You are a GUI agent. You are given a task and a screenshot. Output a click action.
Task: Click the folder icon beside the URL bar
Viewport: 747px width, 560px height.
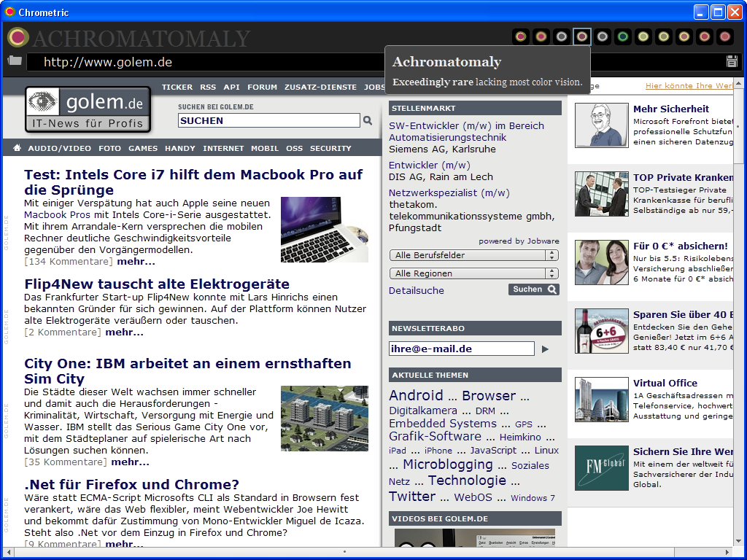(15, 61)
